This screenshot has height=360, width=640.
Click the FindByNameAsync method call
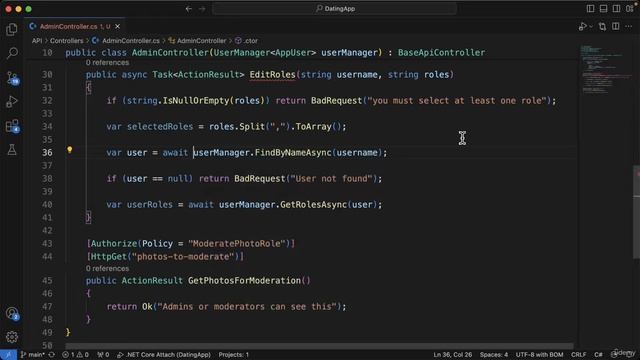click(x=293, y=153)
